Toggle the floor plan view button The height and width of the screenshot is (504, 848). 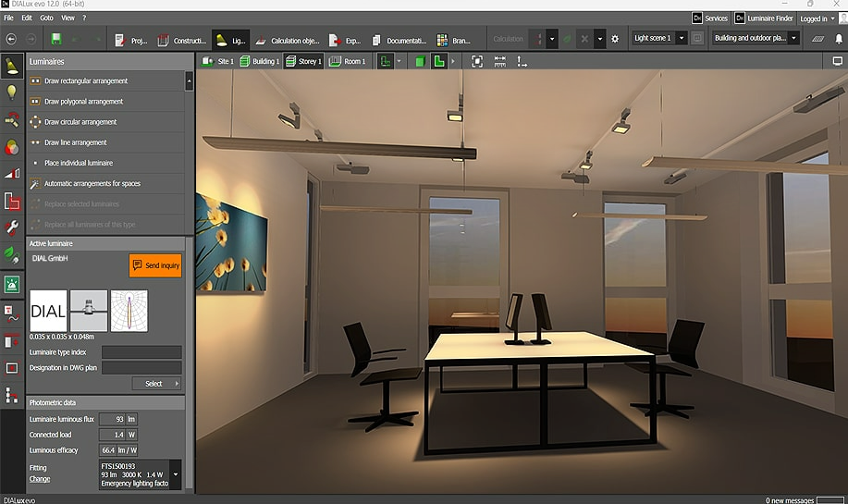[x=386, y=62]
